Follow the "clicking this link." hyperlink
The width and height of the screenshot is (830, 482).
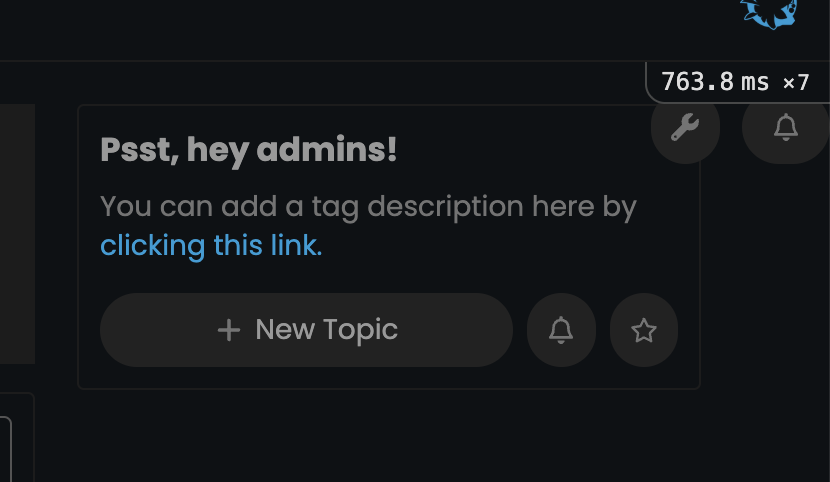tap(211, 245)
